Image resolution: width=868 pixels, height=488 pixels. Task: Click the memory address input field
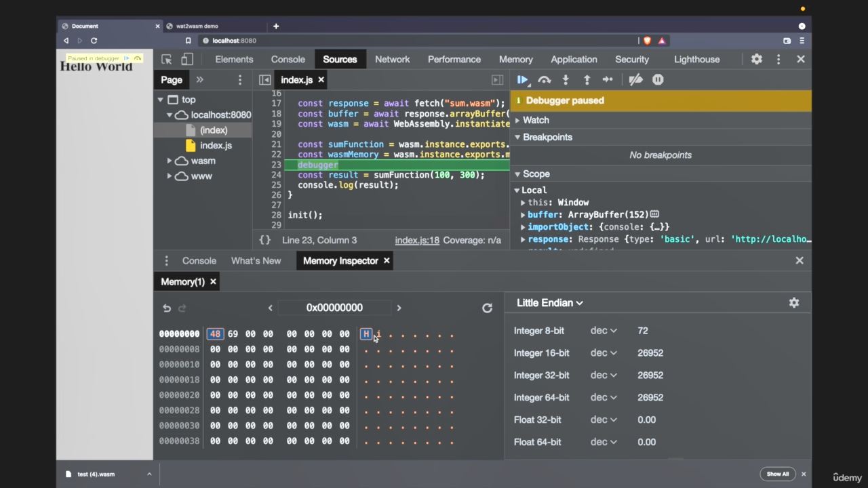click(x=334, y=308)
